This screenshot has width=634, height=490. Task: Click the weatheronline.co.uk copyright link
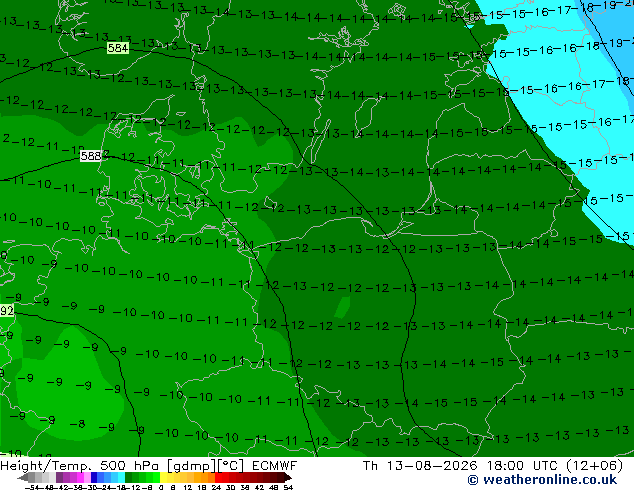click(x=542, y=480)
